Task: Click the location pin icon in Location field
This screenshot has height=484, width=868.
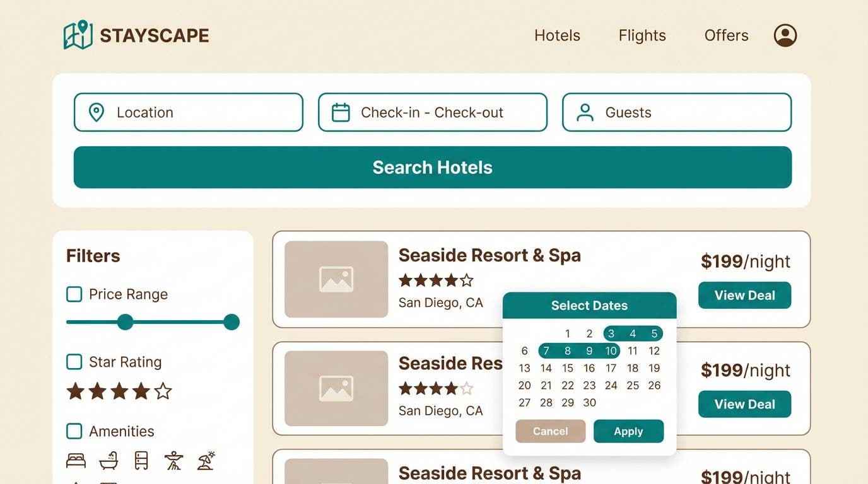Action: (97, 112)
